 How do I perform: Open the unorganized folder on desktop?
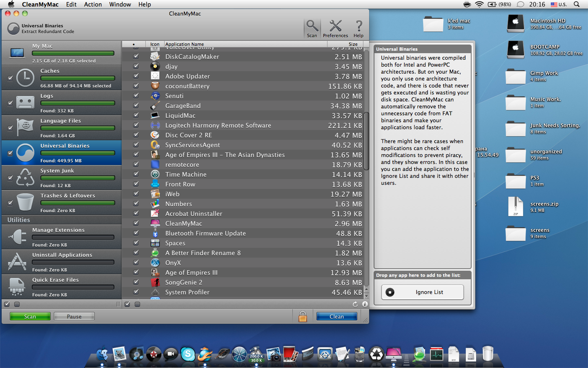point(515,154)
